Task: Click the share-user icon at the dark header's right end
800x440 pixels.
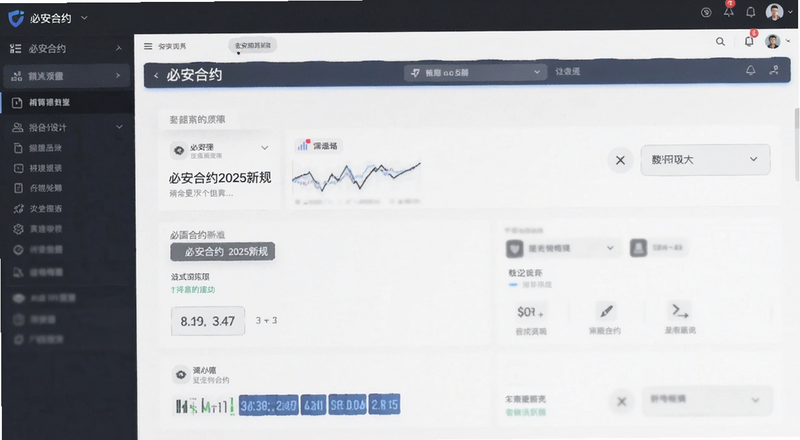Action: [774, 70]
